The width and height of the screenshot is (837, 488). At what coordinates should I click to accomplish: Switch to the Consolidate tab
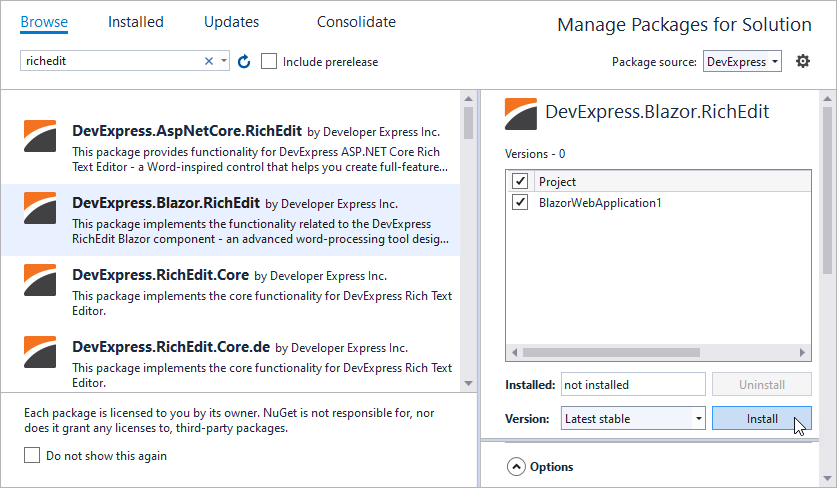[x=357, y=22]
